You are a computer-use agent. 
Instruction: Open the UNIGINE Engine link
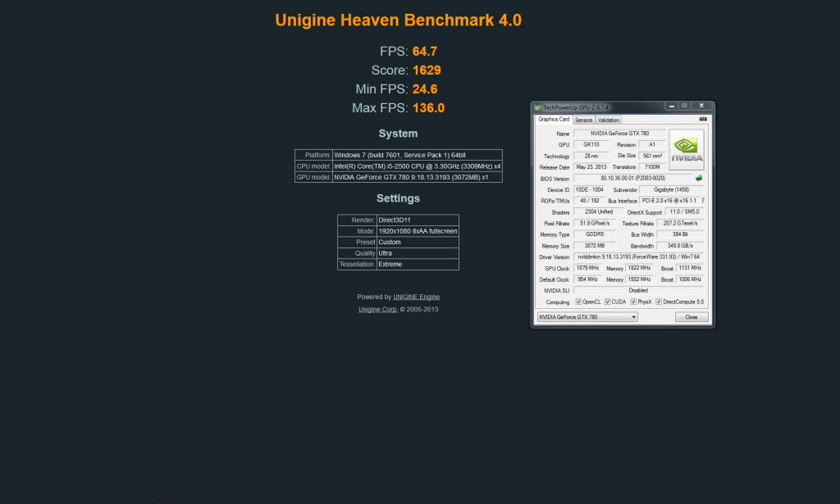click(416, 297)
